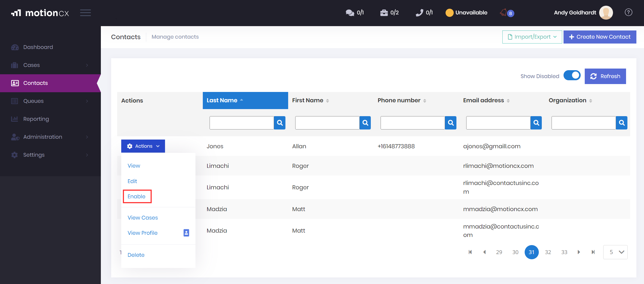Open the rows-per-page dropdown showing 5
Screen dimensions: 644x284
[x=615, y=252]
